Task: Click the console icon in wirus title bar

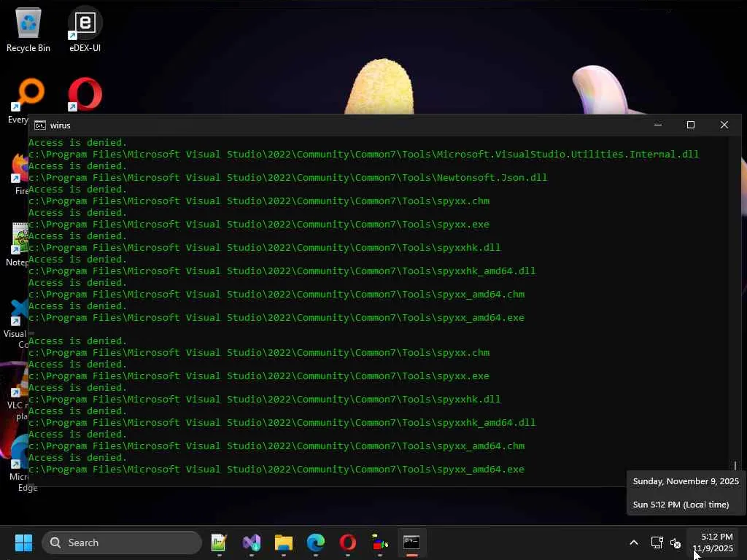Action: [x=40, y=125]
